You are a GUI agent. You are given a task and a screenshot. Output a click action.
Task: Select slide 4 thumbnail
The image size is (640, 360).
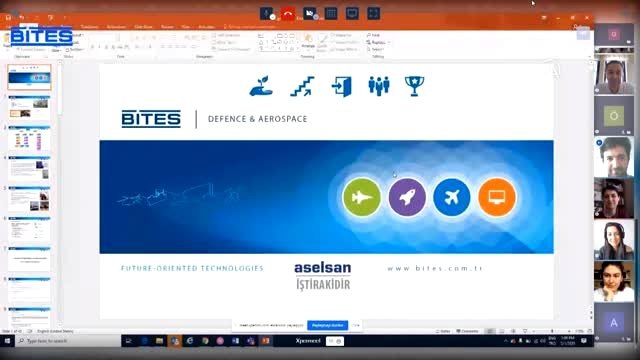[29, 169]
